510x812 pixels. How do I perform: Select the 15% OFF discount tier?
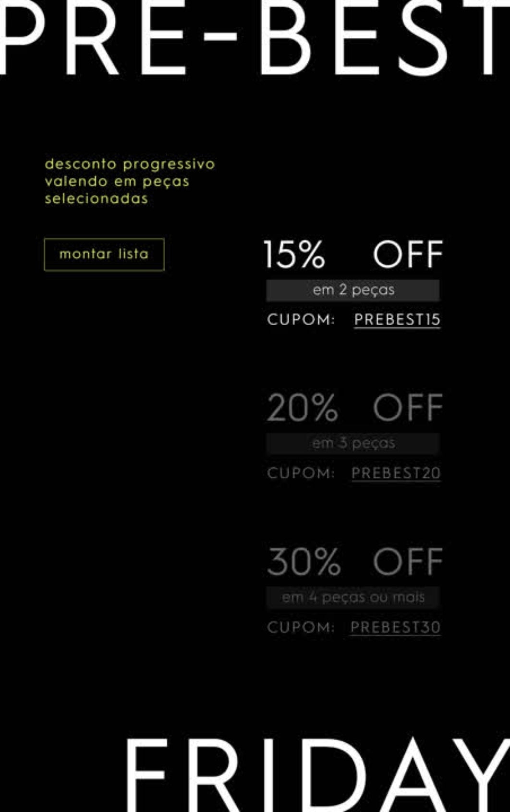[352, 255]
